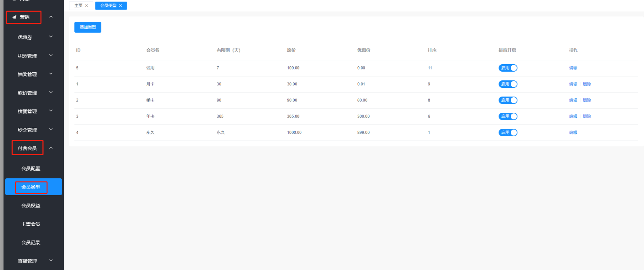Screen dimensions: 644x270
Task: Edit the 季卡 membership row
Action: (573, 100)
